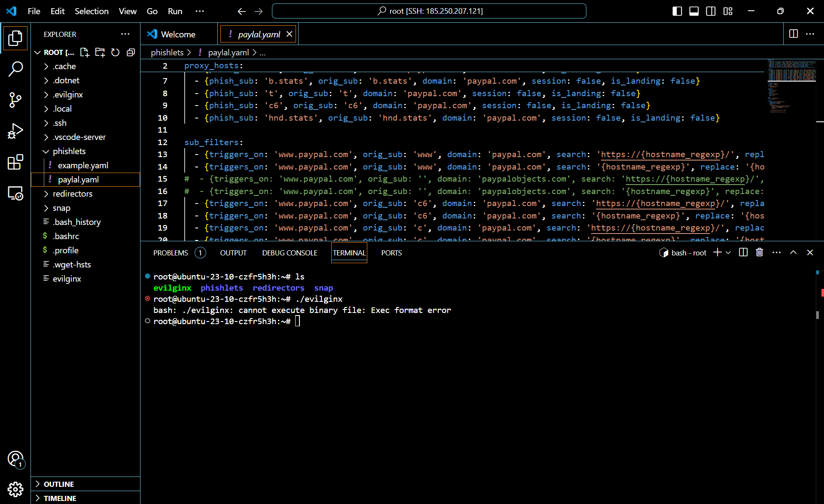Refresh the Explorer file tree
Screen dimensions: 824x504
(115, 52)
